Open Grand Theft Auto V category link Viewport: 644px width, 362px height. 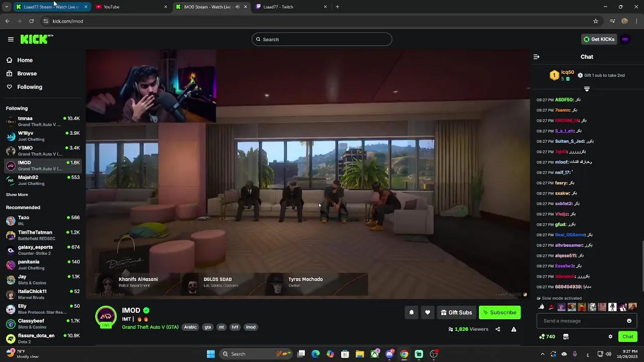[x=150, y=327]
